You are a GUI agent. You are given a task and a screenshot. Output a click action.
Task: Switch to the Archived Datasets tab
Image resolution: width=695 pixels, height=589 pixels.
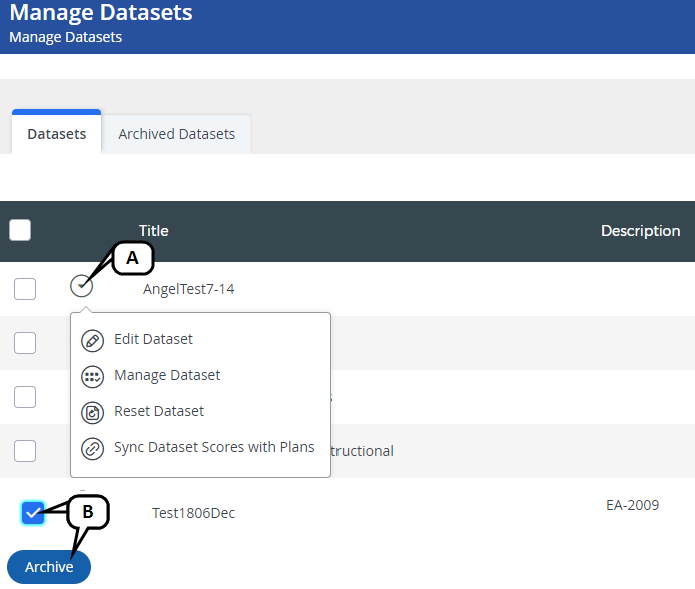click(x=176, y=134)
